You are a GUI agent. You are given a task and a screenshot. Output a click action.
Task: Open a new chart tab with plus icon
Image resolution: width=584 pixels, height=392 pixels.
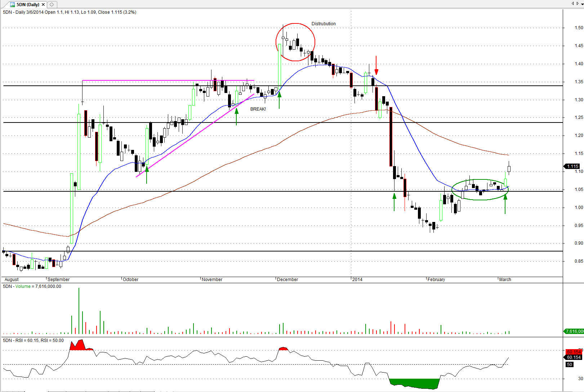click(52, 5)
